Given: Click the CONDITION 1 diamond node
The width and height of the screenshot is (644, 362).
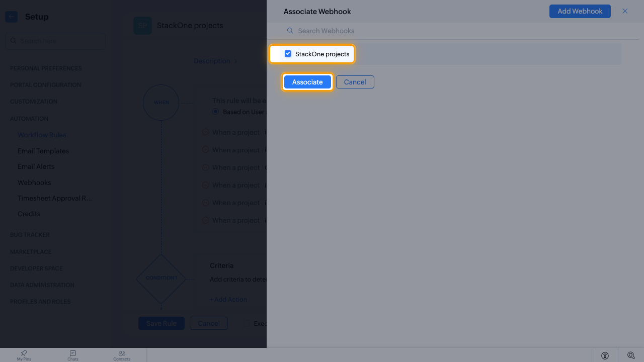Looking at the screenshot, I should point(161,278).
